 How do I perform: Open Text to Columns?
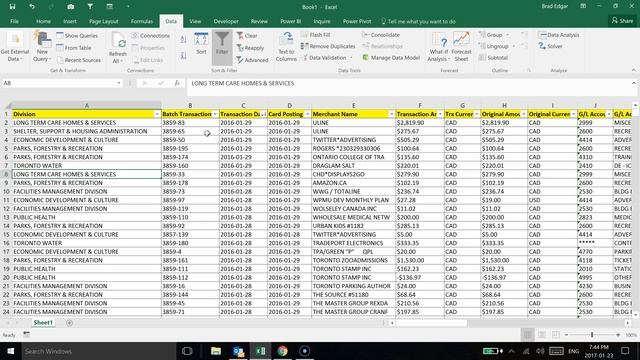[286, 47]
